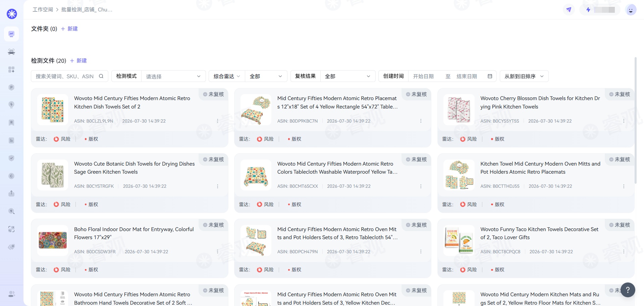The width and height of the screenshot is (644, 306).
Task: Open three-dot menu for Cute Botanic Dish Towels
Action: click(x=218, y=186)
